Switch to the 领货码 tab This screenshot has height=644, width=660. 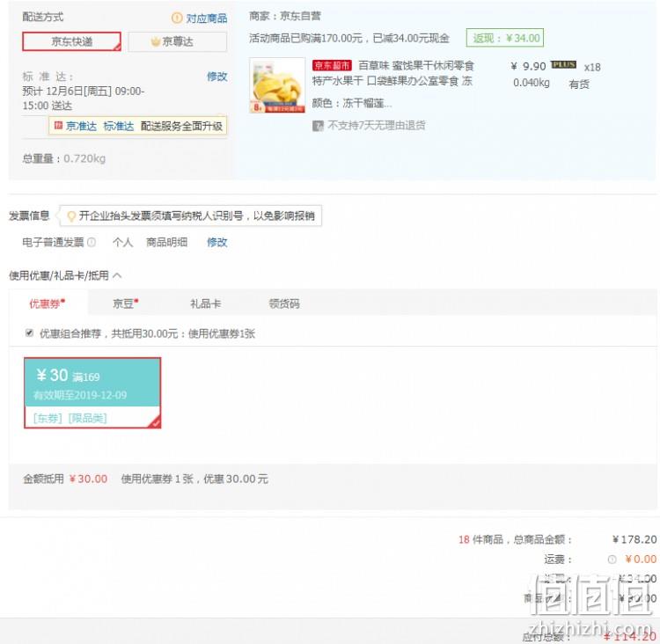point(284,304)
